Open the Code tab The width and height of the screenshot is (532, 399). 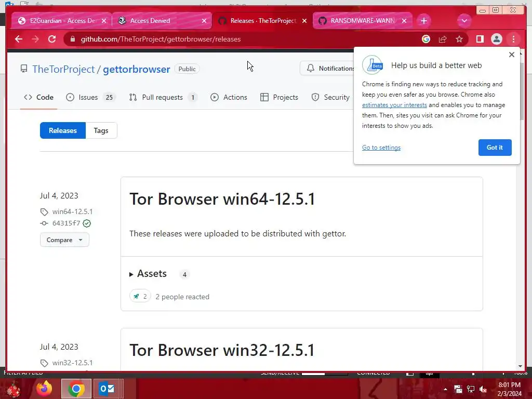click(38, 97)
